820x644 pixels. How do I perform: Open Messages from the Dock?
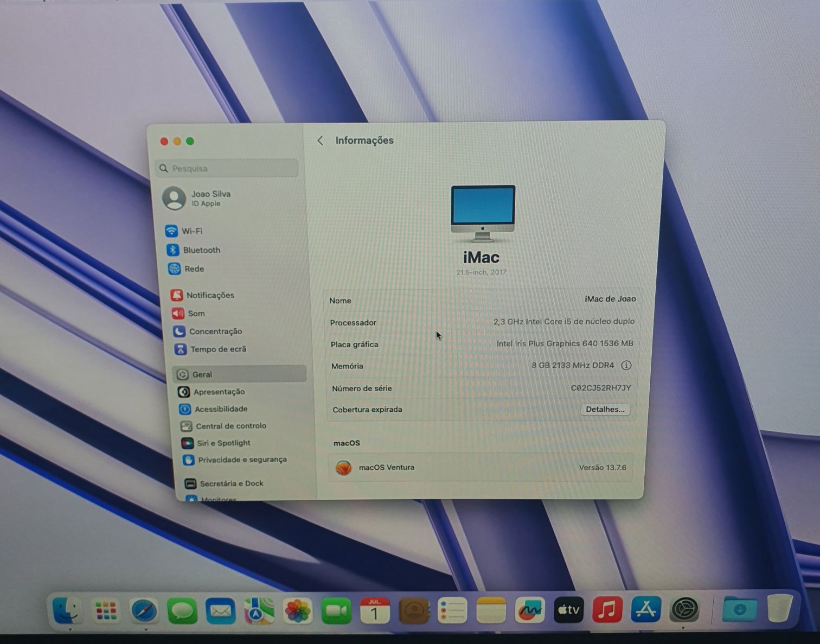tap(182, 611)
